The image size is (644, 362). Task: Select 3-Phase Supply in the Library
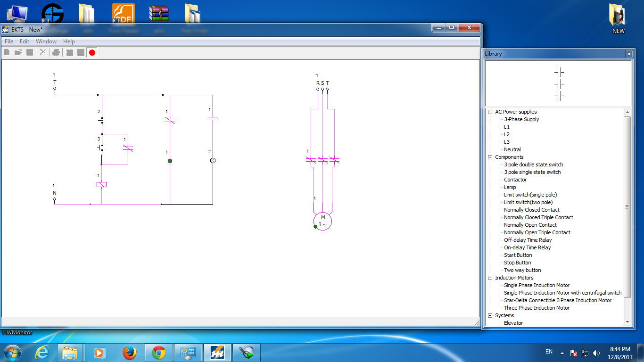521,119
